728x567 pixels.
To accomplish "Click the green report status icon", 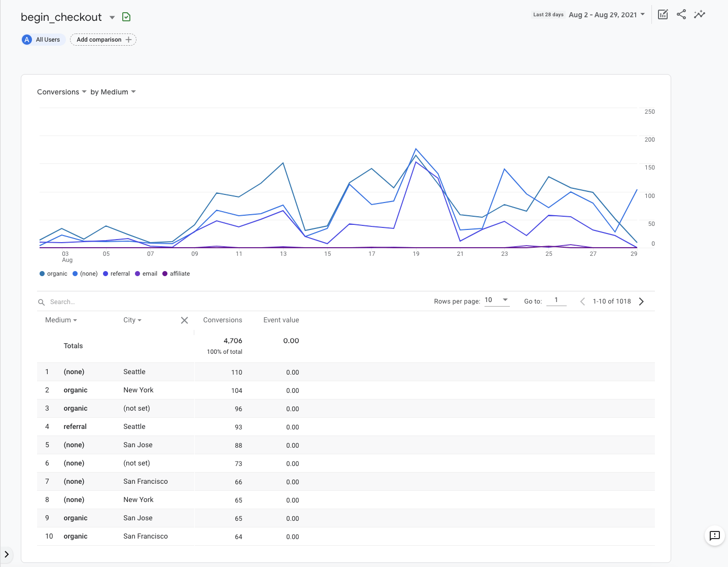I will pos(126,17).
